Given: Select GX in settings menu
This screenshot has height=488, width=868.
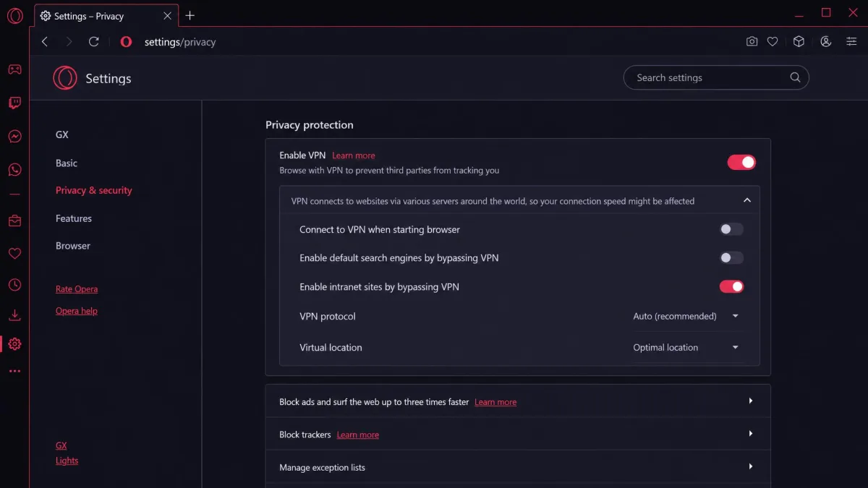Looking at the screenshot, I should click(x=62, y=134).
